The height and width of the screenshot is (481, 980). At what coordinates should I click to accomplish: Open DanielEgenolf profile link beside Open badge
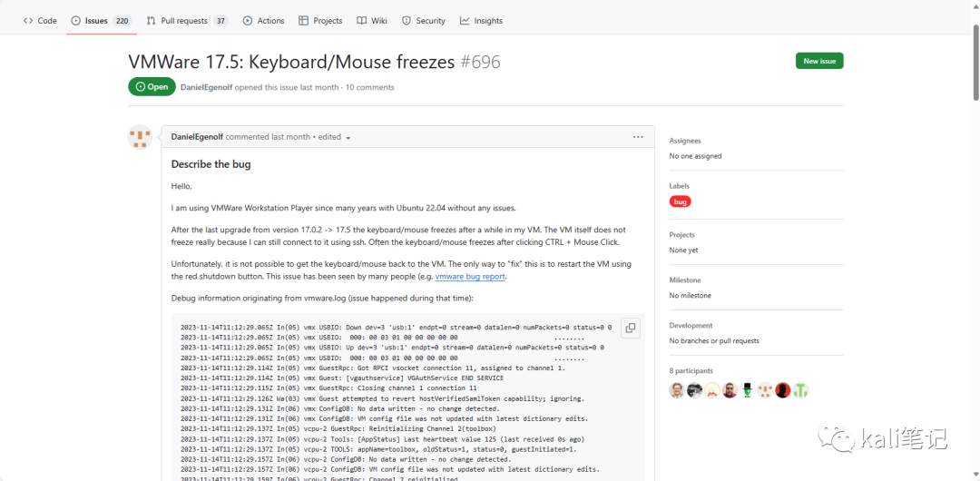click(206, 87)
